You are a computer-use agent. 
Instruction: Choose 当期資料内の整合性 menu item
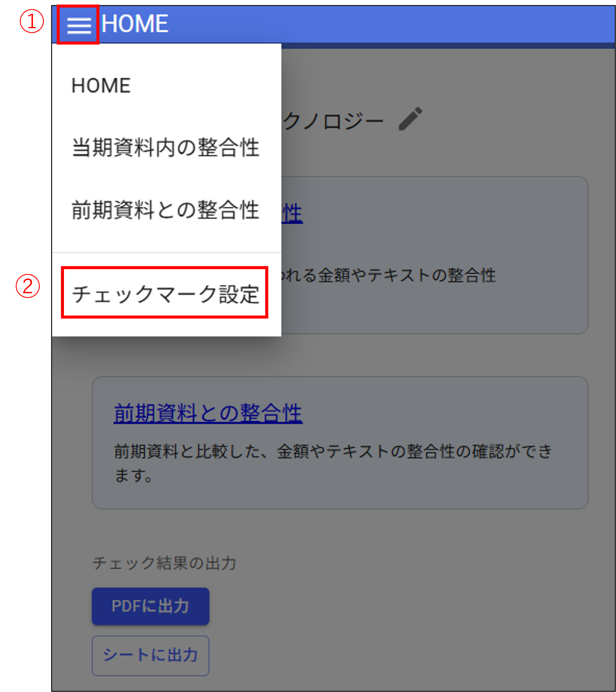(x=166, y=148)
